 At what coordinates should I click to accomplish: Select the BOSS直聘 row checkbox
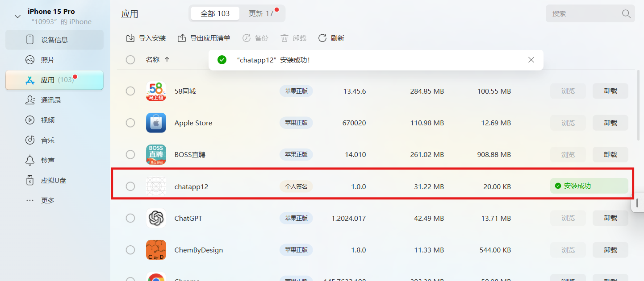pyautogui.click(x=130, y=154)
